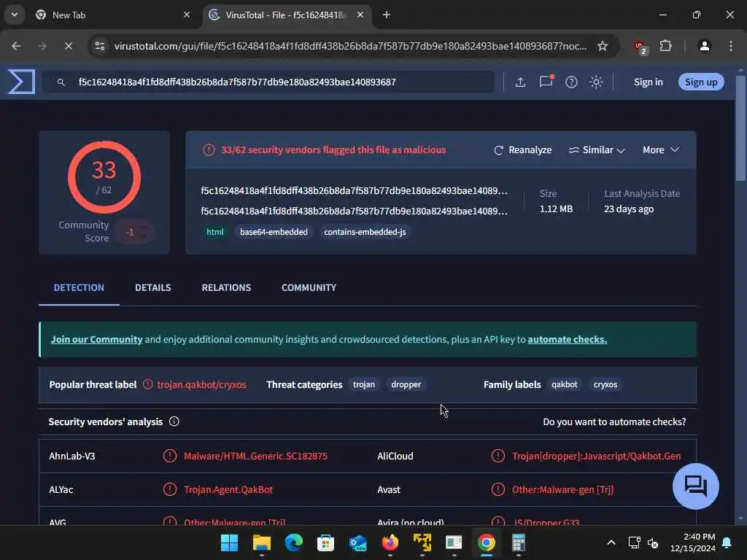Open the floating chat bubble button
This screenshot has width=747, height=560.
(695, 486)
